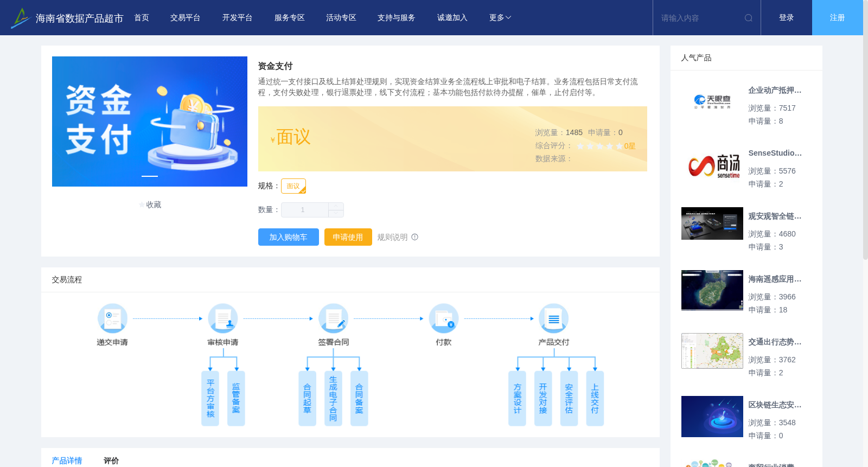Click the 上线交付 sub-step box
Screen dimensions: 868x467
[595, 398]
